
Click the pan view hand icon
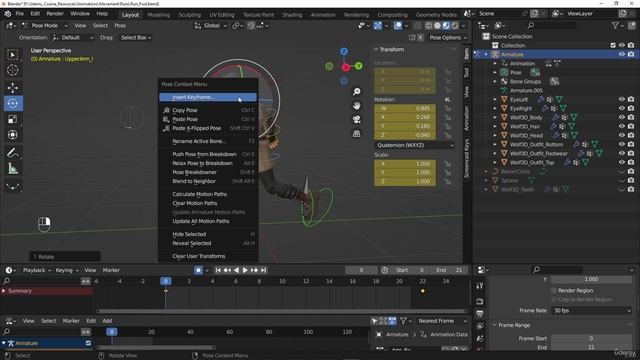point(356,106)
